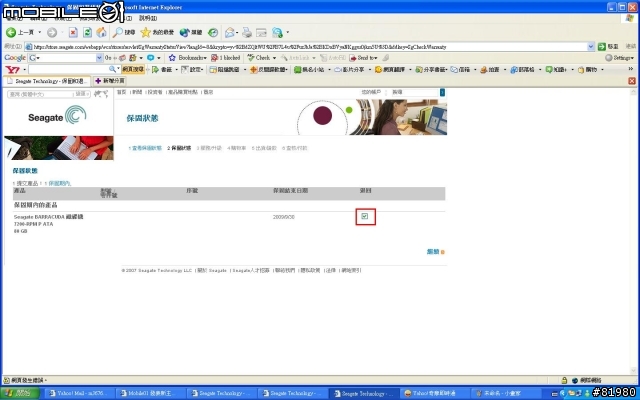Click in the IE address bar
The image size is (640, 400).
pyautogui.click(x=306, y=47)
